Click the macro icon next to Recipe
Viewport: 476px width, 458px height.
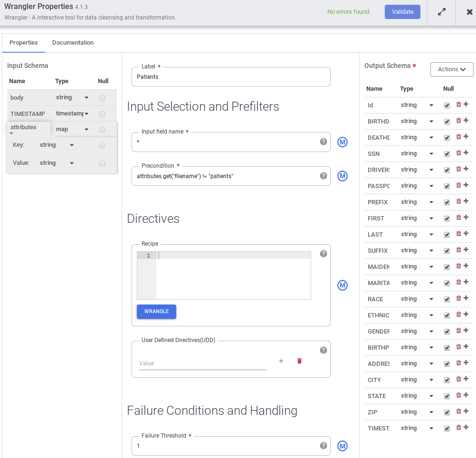click(343, 286)
